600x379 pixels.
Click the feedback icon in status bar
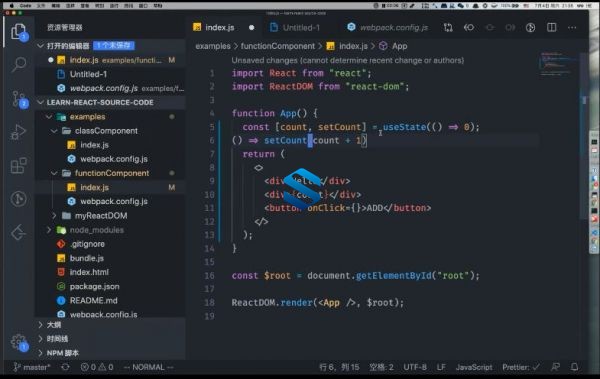pos(555,367)
